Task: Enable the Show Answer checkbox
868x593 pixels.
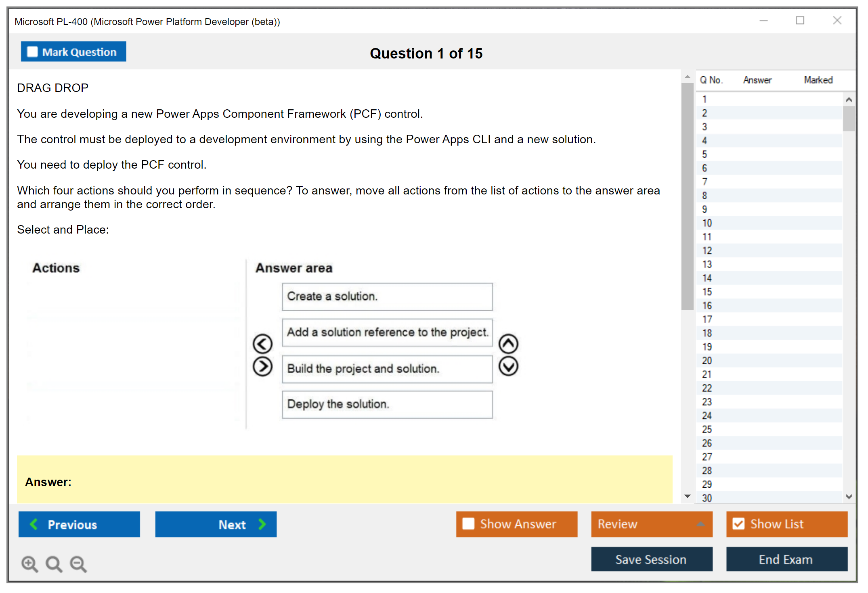Action: (x=468, y=524)
